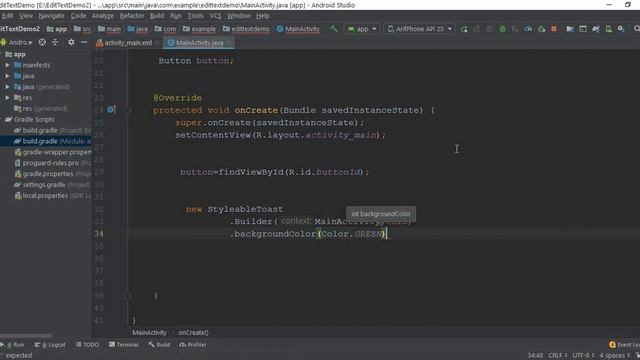Expand the res folder
The image size is (640, 360).
click(x=7, y=98)
